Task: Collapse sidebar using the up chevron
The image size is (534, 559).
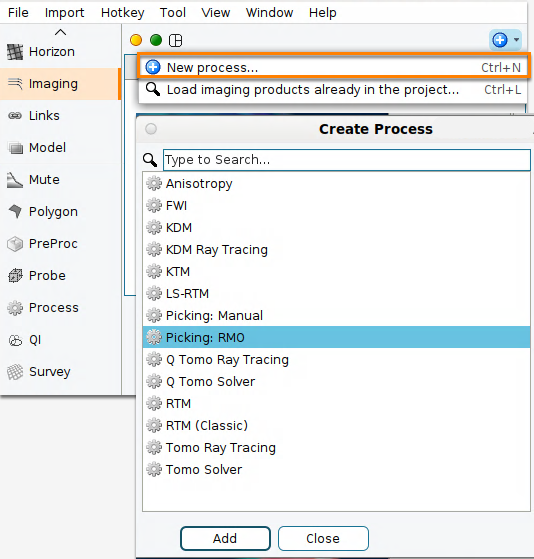Action: [61, 32]
